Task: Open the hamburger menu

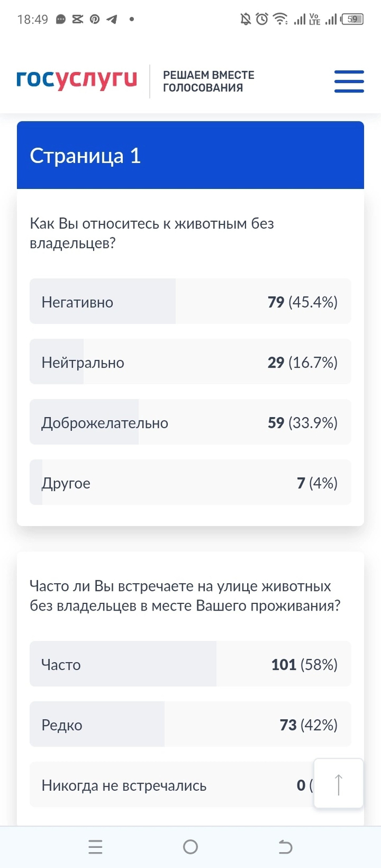Action: pos(349,81)
